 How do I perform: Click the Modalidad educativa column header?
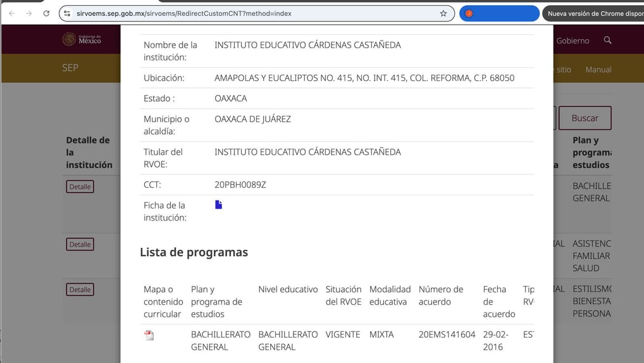point(390,296)
